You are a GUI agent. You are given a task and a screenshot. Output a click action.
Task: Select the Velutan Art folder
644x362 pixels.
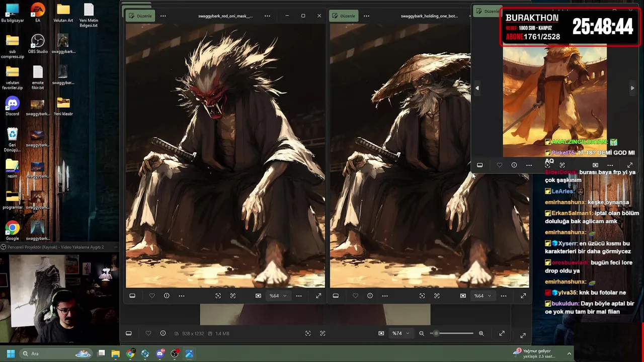tap(63, 13)
